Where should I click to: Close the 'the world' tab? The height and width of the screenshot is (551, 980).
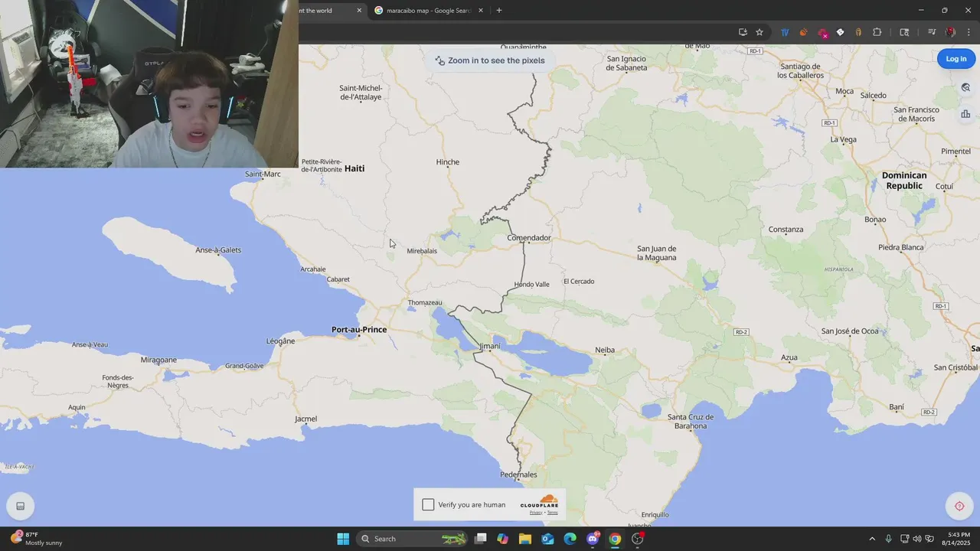click(359, 11)
